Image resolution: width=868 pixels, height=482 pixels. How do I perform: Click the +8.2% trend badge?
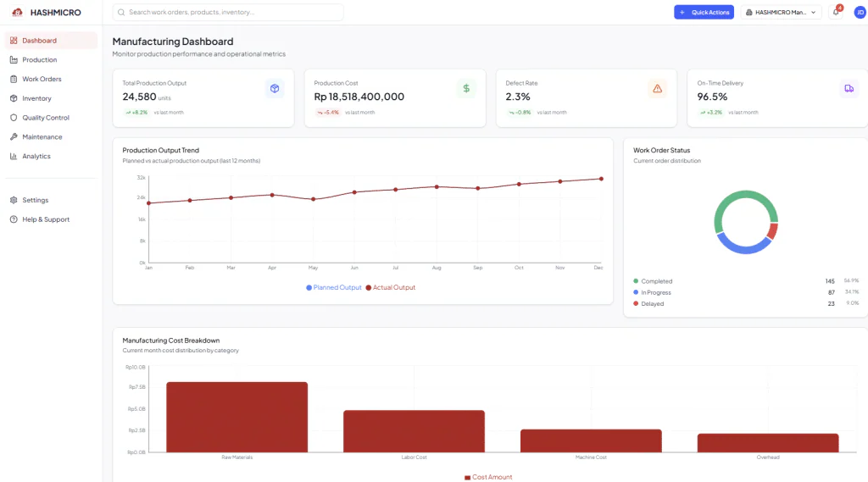136,113
